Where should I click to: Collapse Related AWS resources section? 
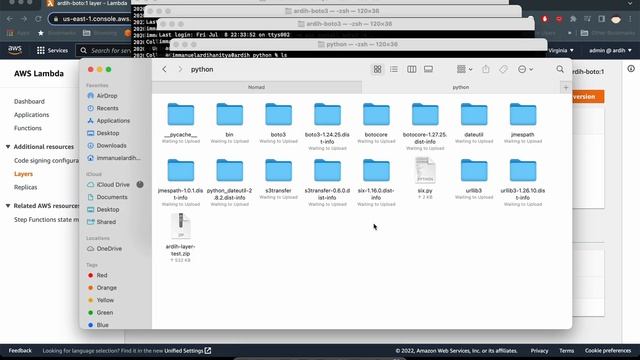(x=8, y=206)
